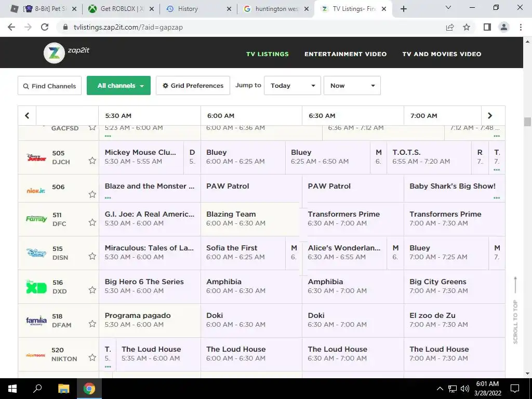Viewport: 532px width, 399px height.
Task: Favorite the GACFSD channel with its star
Action: click(x=92, y=128)
